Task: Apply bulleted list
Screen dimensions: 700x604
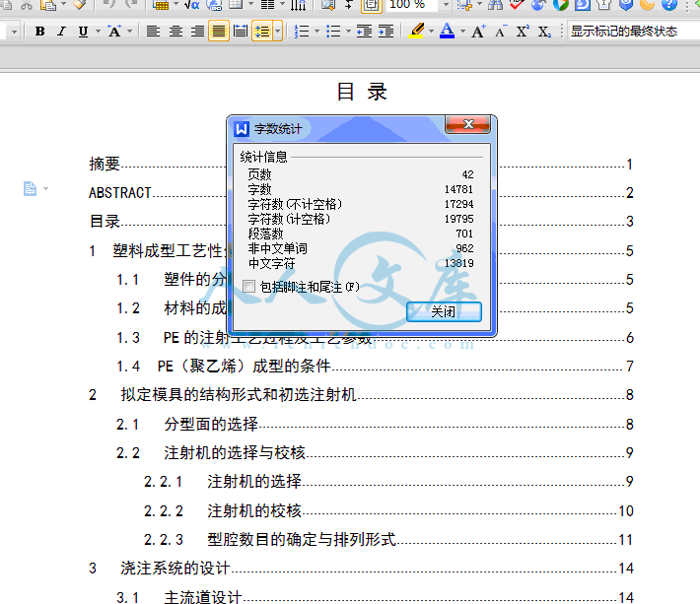Action: coord(333,32)
